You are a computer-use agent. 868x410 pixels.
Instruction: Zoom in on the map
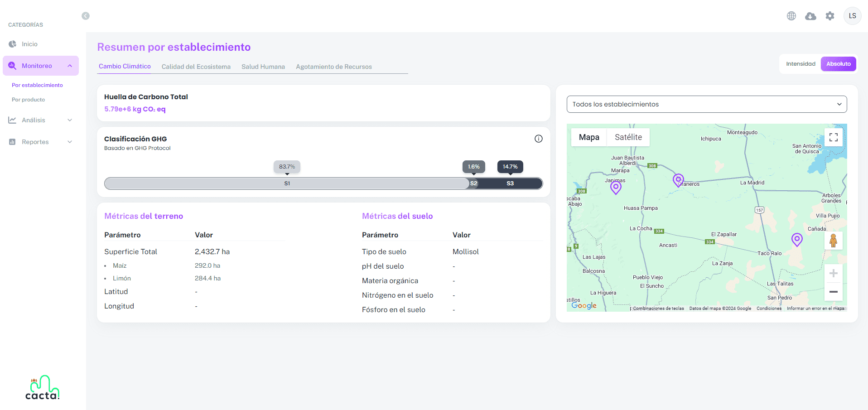[x=833, y=273]
